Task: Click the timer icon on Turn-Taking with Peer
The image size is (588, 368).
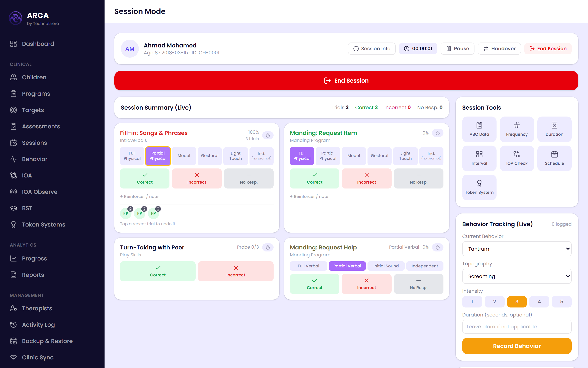Action: point(268,247)
